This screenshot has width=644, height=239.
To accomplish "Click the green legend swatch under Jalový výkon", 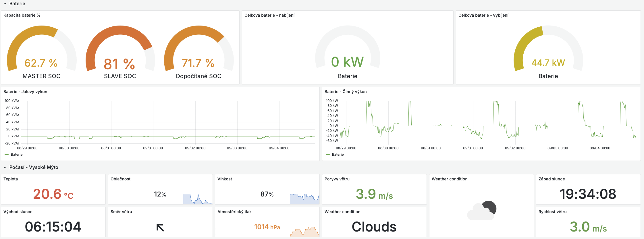I will point(7,155).
